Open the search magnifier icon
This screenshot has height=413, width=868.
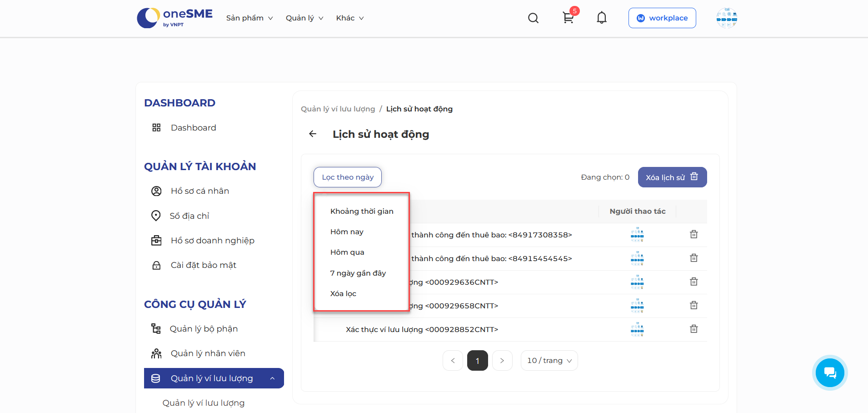(533, 18)
